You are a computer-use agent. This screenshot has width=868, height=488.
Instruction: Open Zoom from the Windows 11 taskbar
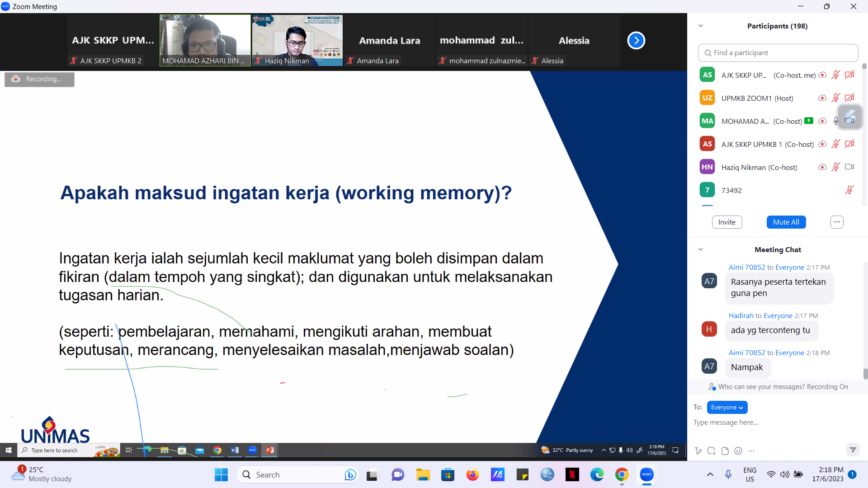pos(647,474)
